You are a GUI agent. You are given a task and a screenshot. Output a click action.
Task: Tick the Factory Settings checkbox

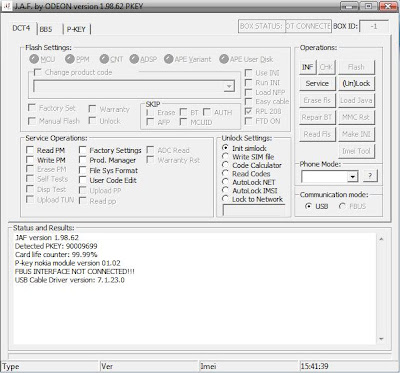coord(83,150)
